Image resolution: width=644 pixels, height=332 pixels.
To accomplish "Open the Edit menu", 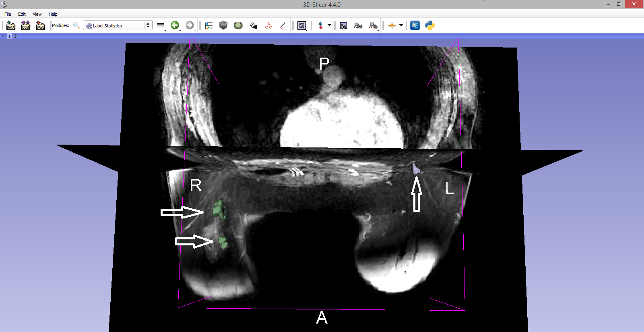I will click(x=22, y=14).
